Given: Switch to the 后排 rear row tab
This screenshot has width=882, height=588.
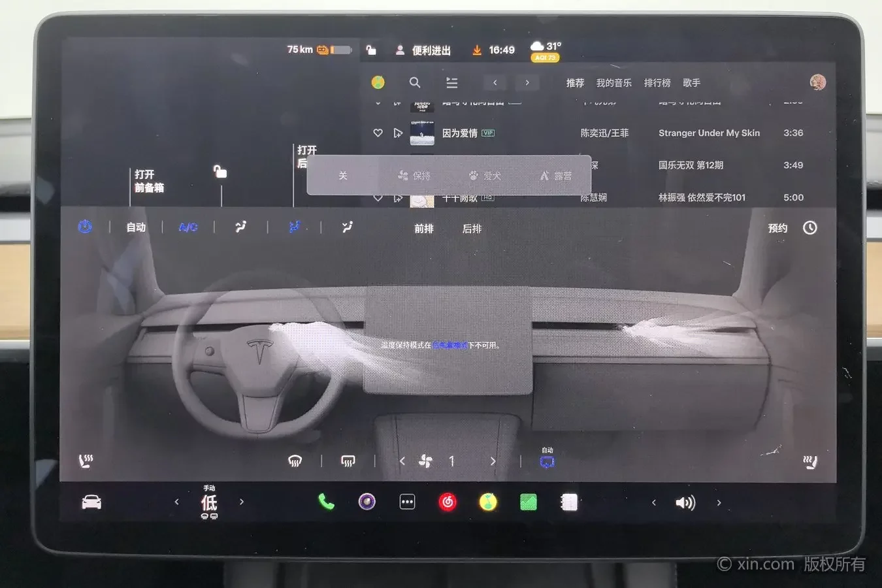Looking at the screenshot, I should tap(472, 229).
